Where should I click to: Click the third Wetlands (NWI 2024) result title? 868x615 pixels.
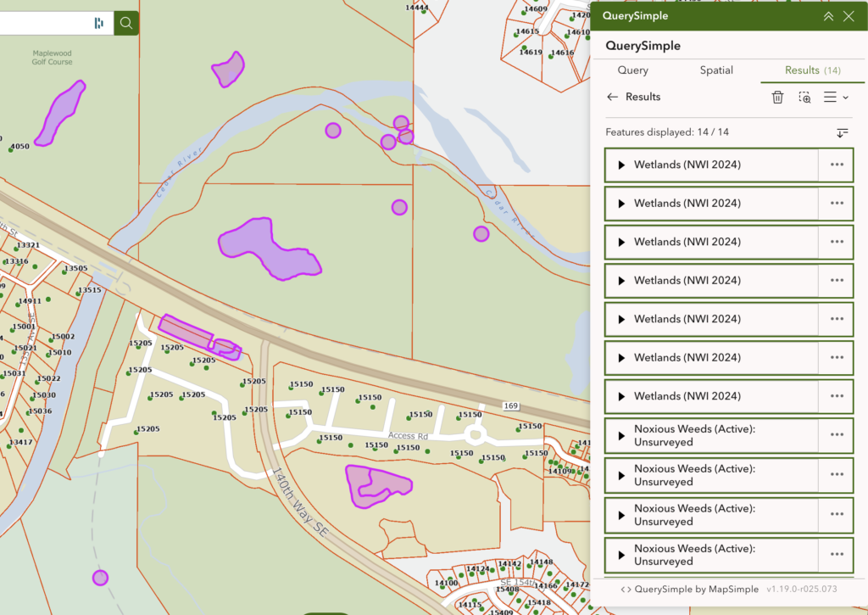click(687, 242)
